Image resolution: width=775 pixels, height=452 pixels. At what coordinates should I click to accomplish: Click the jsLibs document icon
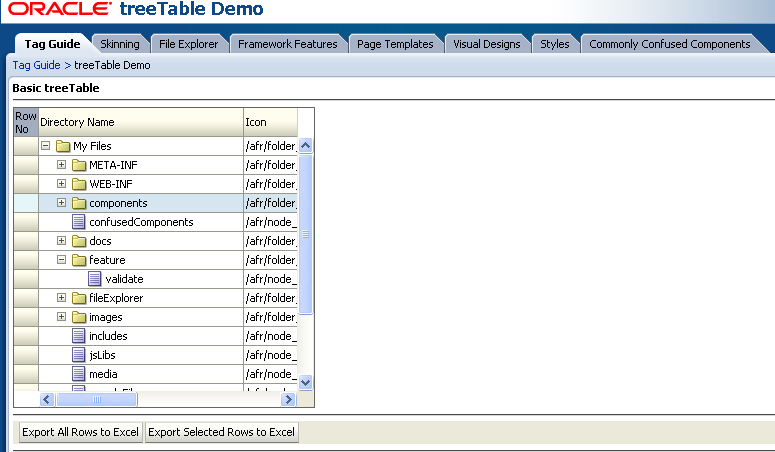point(78,355)
